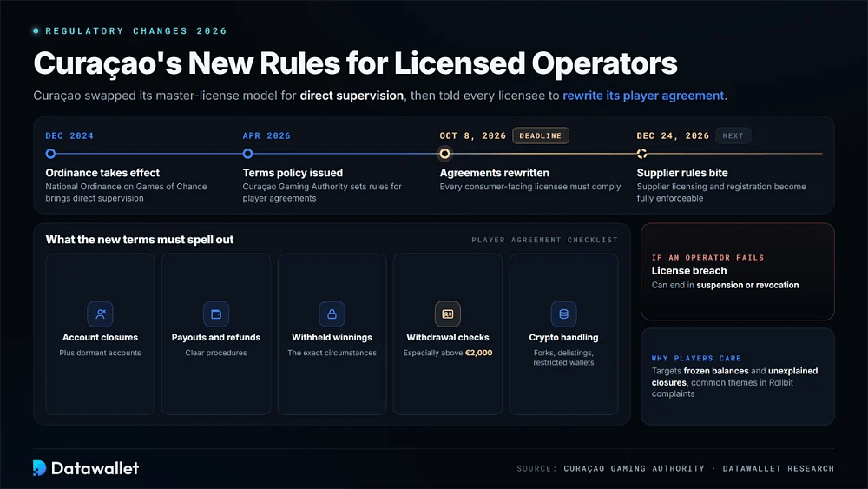Click the 'License breach' heading
868x489 pixels.
click(x=689, y=271)
